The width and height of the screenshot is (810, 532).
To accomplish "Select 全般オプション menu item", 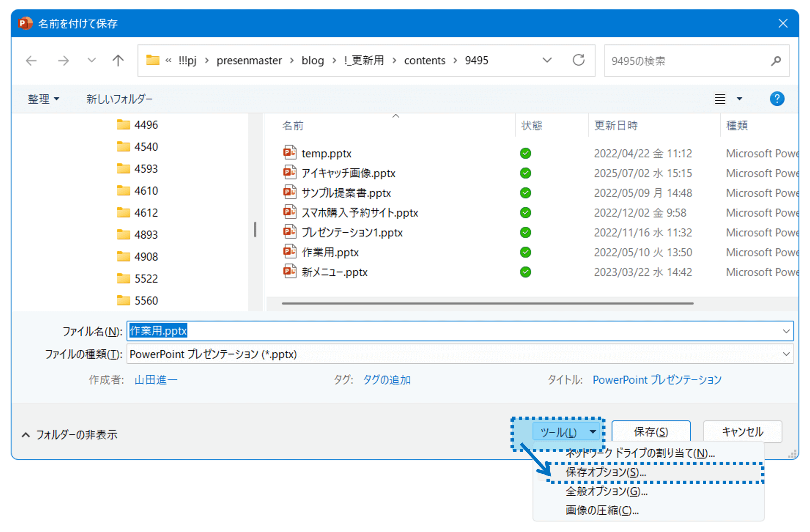I will coord(606,491).
